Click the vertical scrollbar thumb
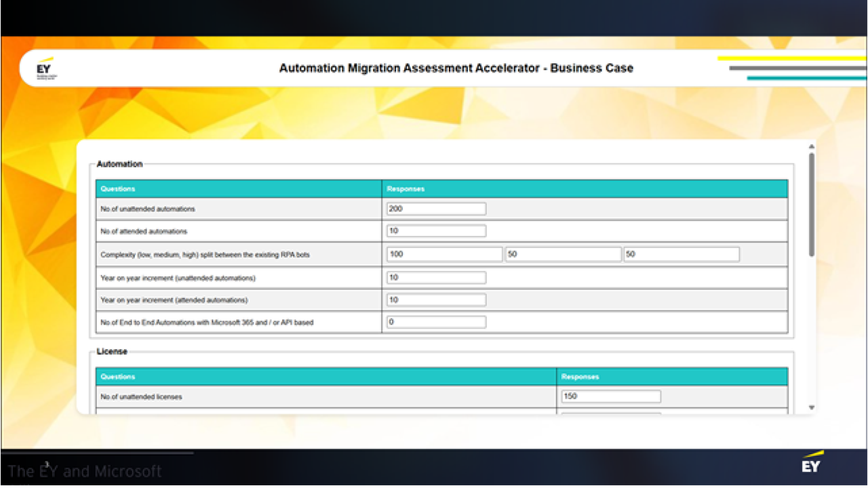This screenshot has width=868, height=488. point(812,205)
